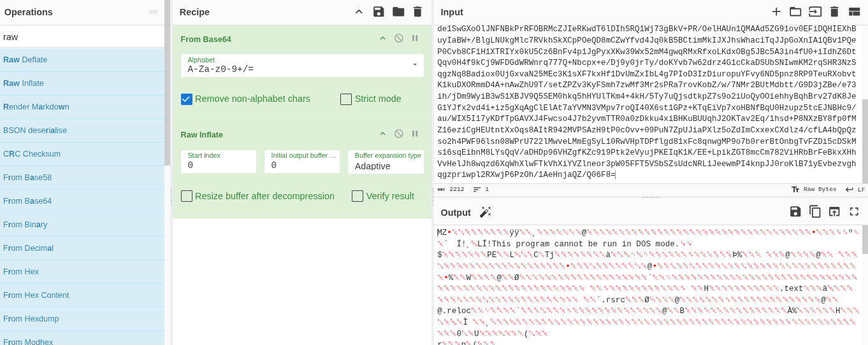868x345 pixels.
Task: Open Buffer expansion type dropdown
Action: click(x=386, y=162)
